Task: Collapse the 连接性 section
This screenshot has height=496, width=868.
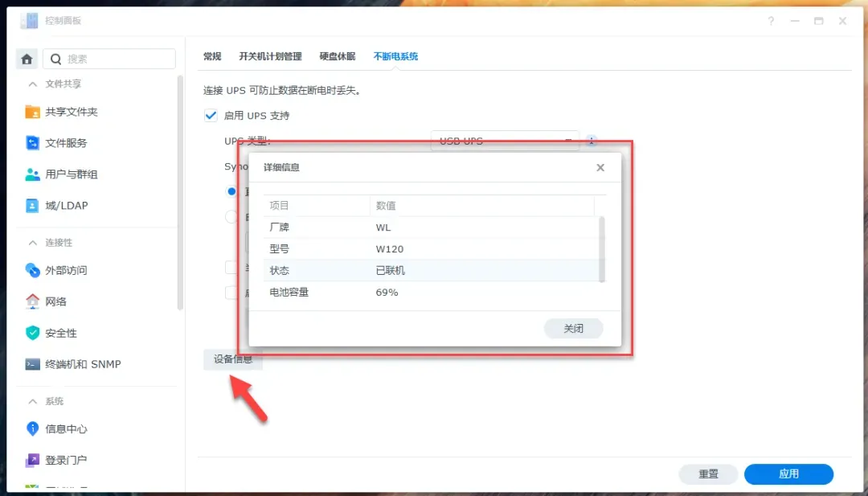Action: (33, 243)
